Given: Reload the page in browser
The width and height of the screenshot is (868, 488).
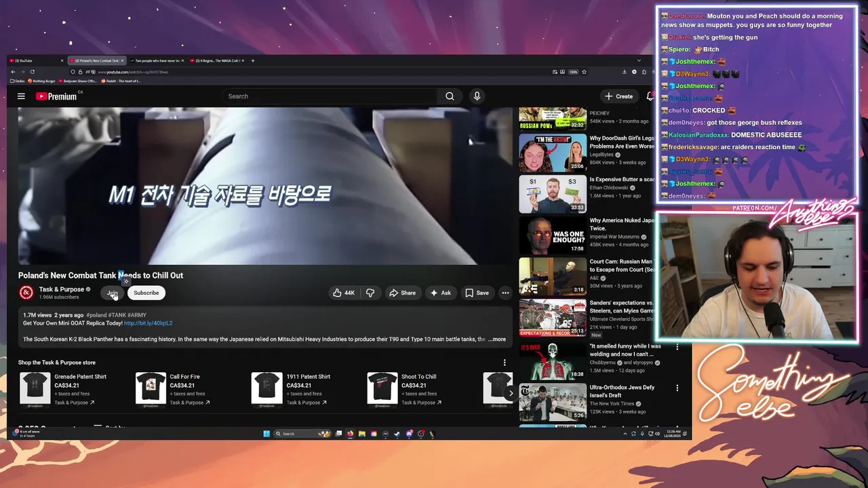Looking at the screenshot, I should pyautogui.click(x=32, y=72).
